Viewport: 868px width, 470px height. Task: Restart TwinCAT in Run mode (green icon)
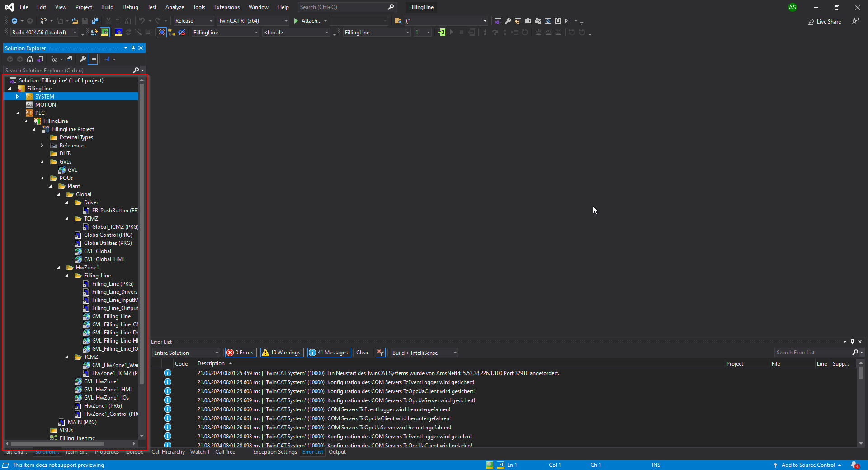(x=105, y=33)
